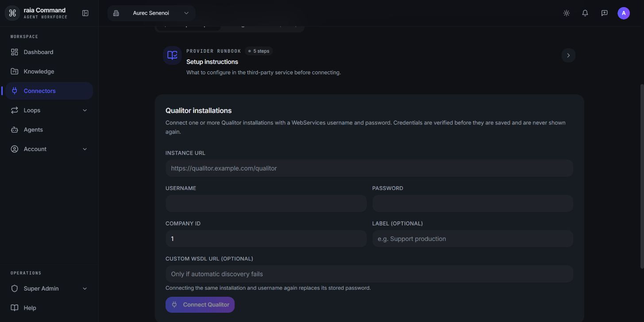
Task: Toggle light theme with the sun icon
Action: point(566,13)
